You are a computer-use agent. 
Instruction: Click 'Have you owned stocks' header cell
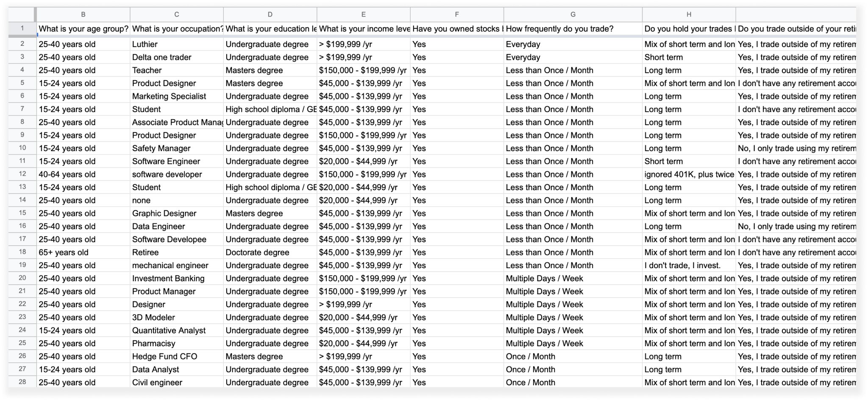(457, 29)
